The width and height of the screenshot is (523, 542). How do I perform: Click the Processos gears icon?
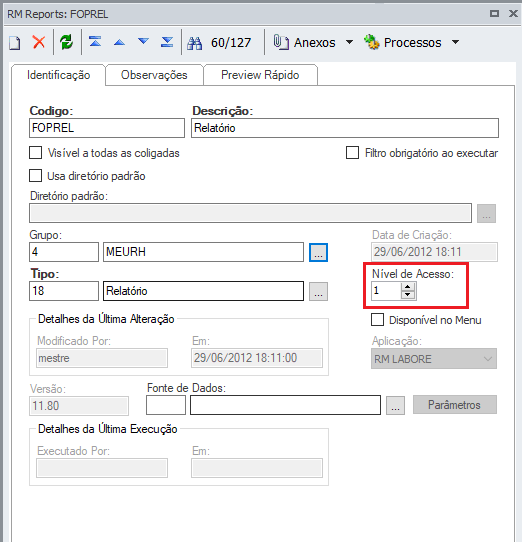pos(371,43)
